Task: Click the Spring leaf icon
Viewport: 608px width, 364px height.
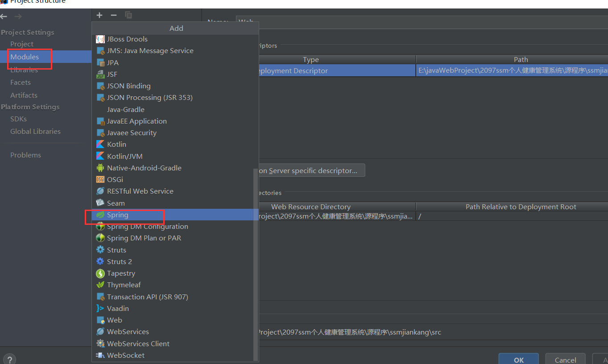Action: 100,215
